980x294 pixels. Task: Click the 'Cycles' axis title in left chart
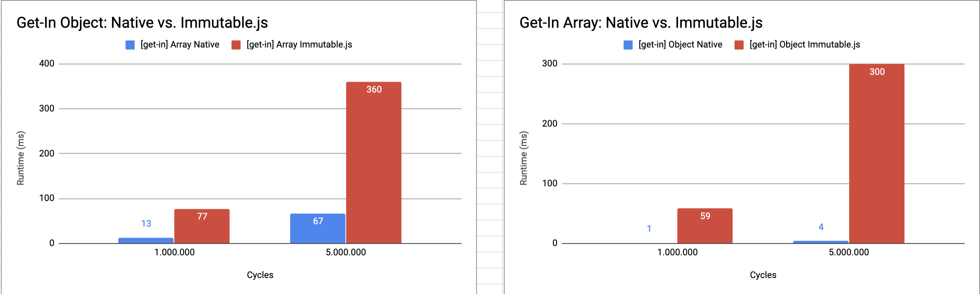click(x=260, y=275)
